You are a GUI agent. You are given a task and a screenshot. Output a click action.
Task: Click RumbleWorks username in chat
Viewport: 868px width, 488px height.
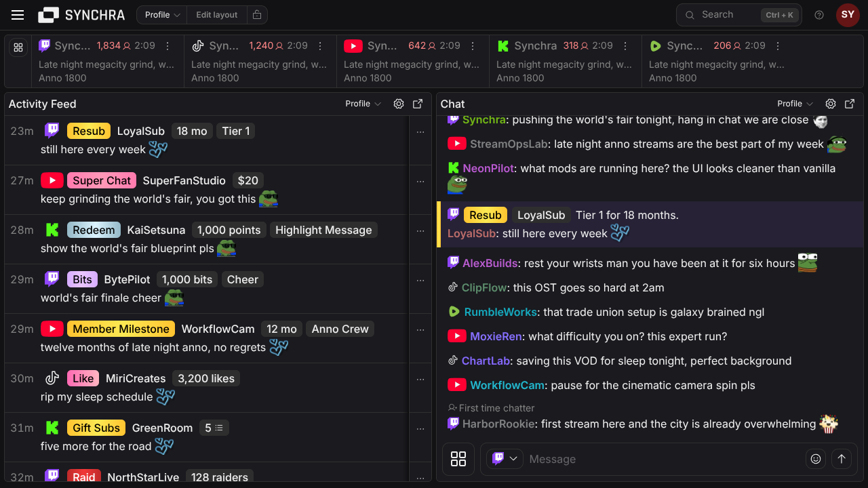coord(501,312)
